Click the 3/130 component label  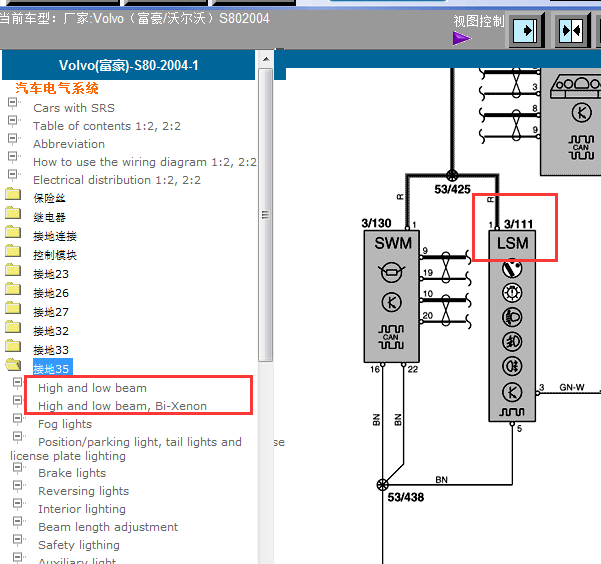click(x=376, y=223)
